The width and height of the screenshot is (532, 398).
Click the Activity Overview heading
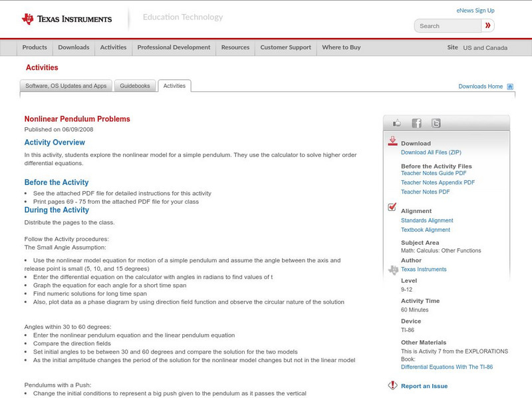coord(55,142)
